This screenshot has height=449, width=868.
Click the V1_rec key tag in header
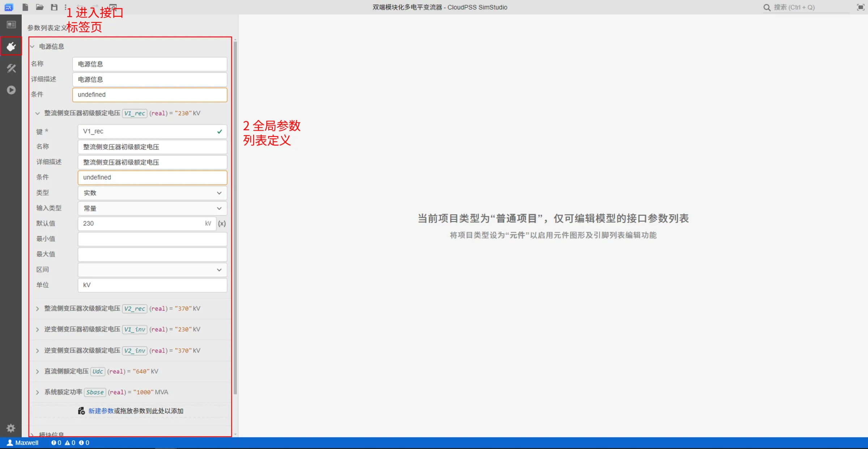click(135, 113)
